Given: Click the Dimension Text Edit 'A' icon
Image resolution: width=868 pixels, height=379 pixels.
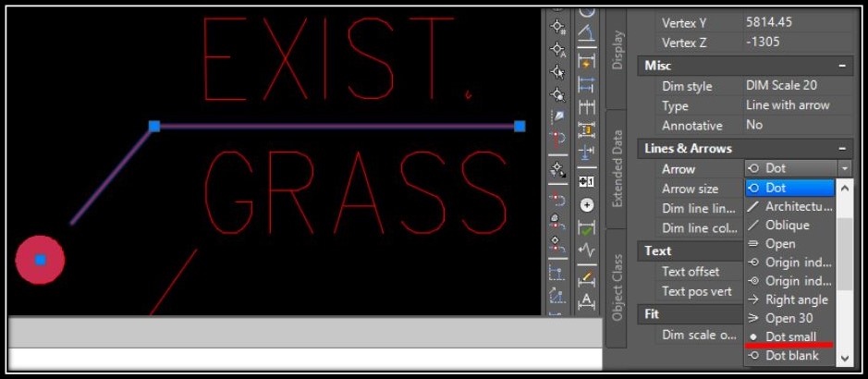Looking at the screenshot, I should pyautogui.click(x=586, y=301).
